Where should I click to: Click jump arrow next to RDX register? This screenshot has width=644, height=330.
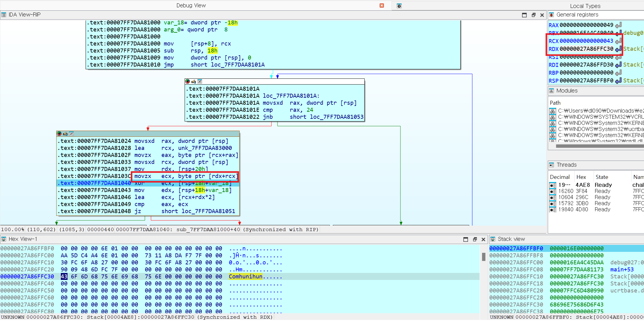point(618,49)
